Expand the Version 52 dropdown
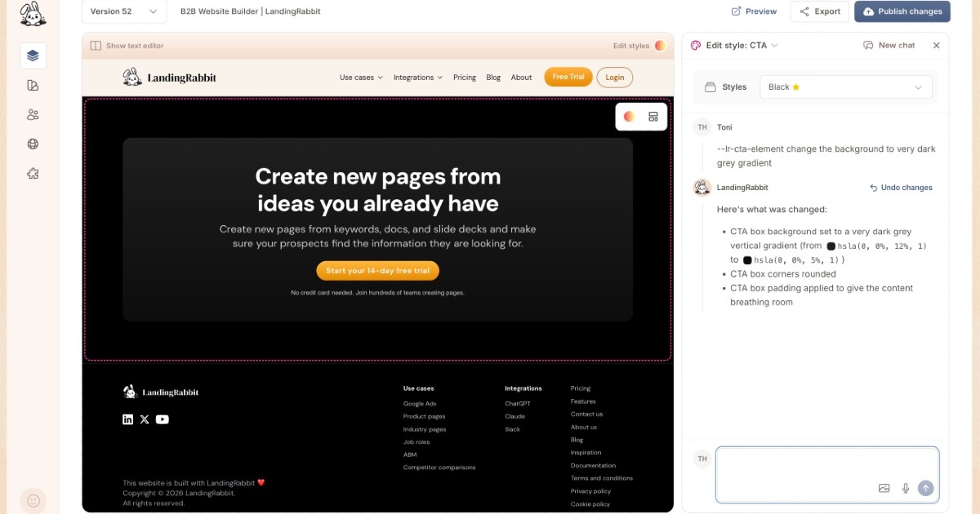 [124, 11]
